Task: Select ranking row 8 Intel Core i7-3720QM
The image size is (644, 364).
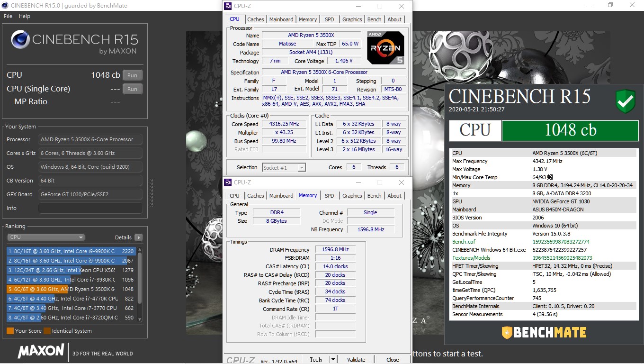Action: 71,318
